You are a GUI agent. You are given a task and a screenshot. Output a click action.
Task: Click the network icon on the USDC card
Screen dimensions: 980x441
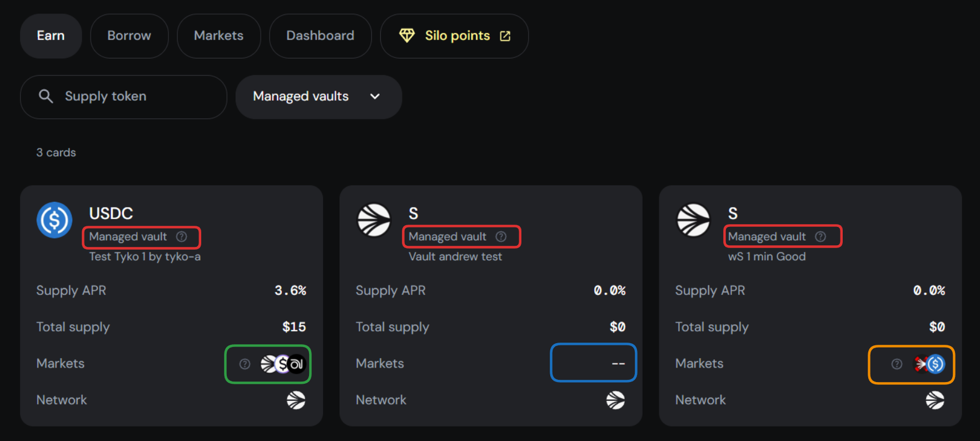(296, 400)
